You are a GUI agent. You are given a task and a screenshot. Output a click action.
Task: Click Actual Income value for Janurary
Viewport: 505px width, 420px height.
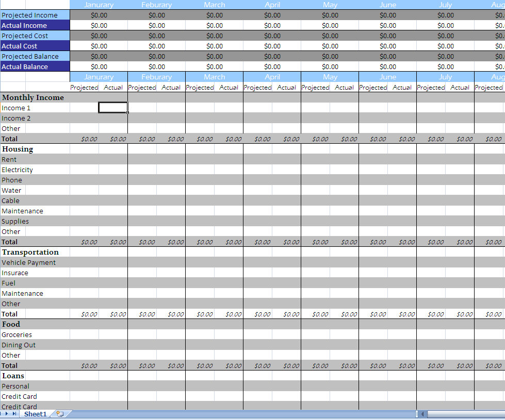click(99, 25)
